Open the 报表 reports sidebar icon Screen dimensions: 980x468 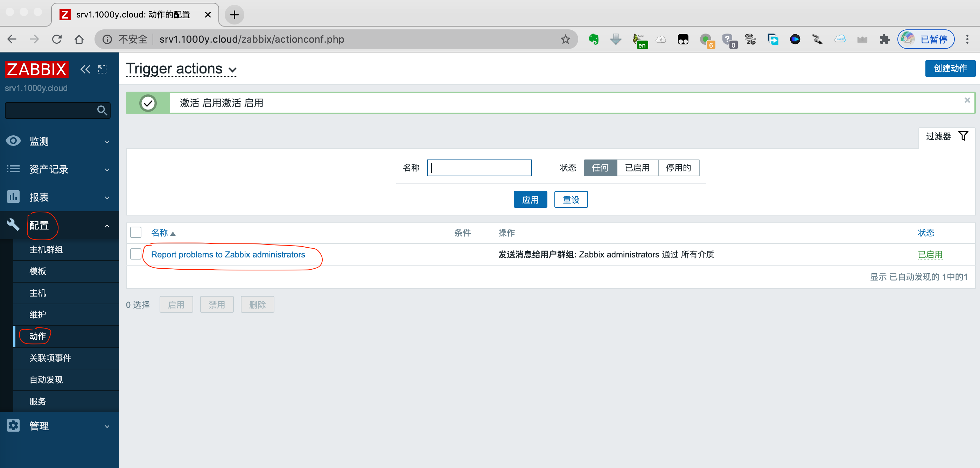pyautogui.click(x=13, y=197)
